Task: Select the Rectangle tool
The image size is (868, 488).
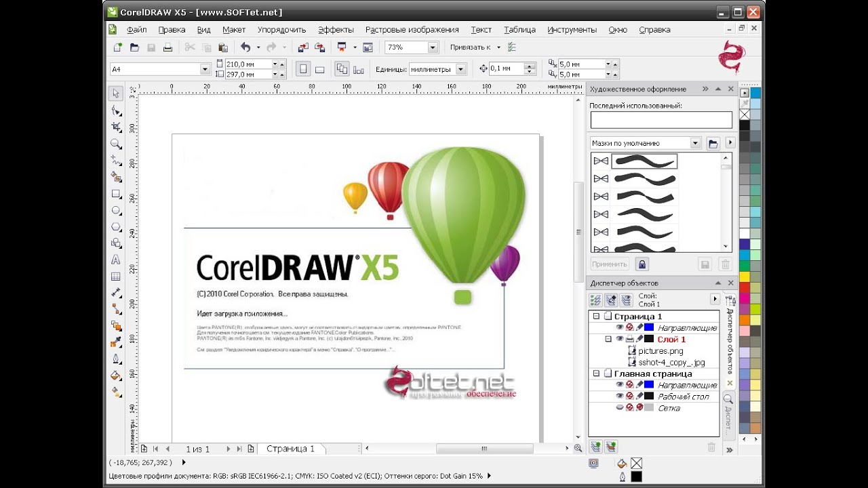Action: pos(116,194)
